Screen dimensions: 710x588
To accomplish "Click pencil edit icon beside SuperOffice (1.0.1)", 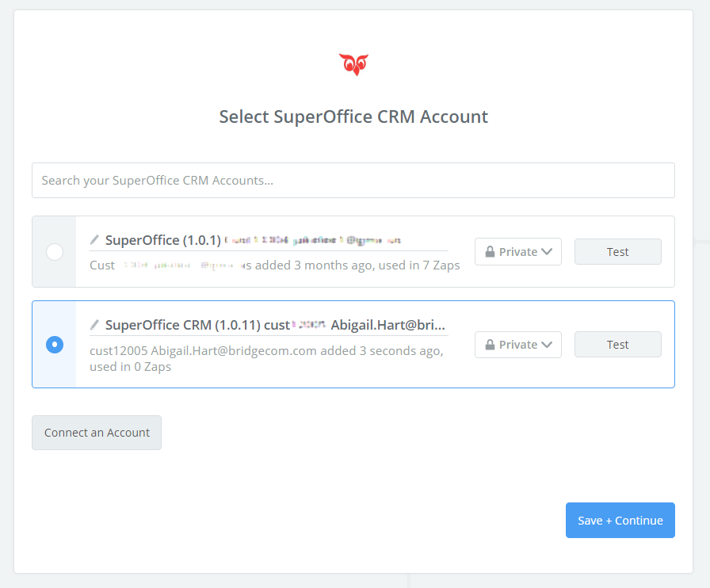I will coord(94,239).
